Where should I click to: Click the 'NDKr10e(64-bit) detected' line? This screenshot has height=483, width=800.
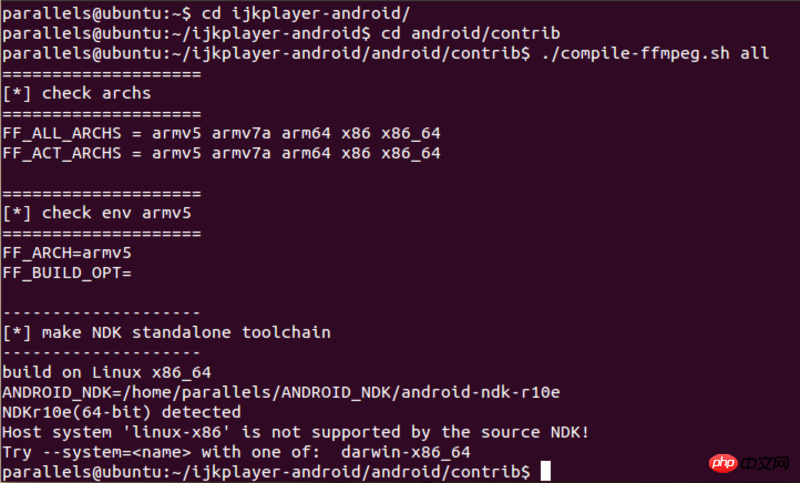(x=121, y=411)
